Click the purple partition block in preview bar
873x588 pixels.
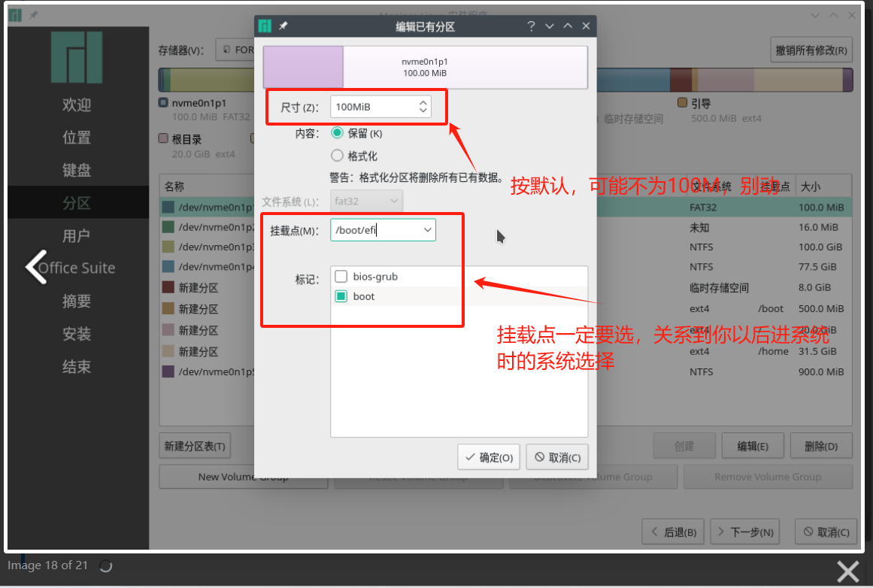click(303, 68)
